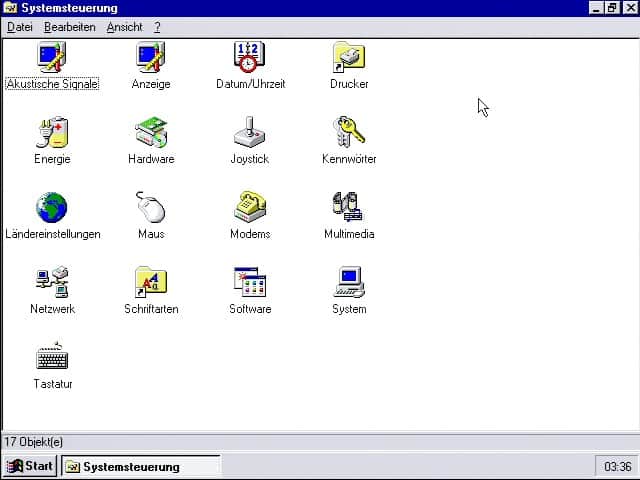Open the Datei menu

pos(20,27)
